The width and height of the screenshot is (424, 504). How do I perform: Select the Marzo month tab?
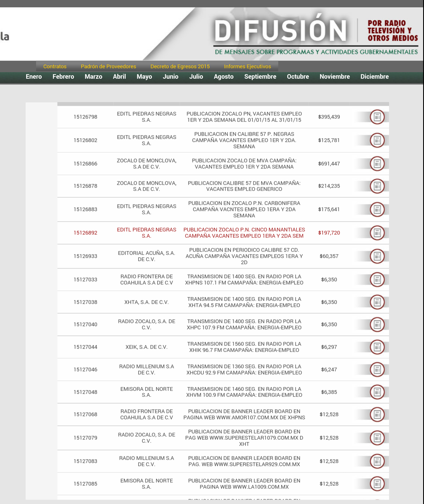[x=93, y=77]
